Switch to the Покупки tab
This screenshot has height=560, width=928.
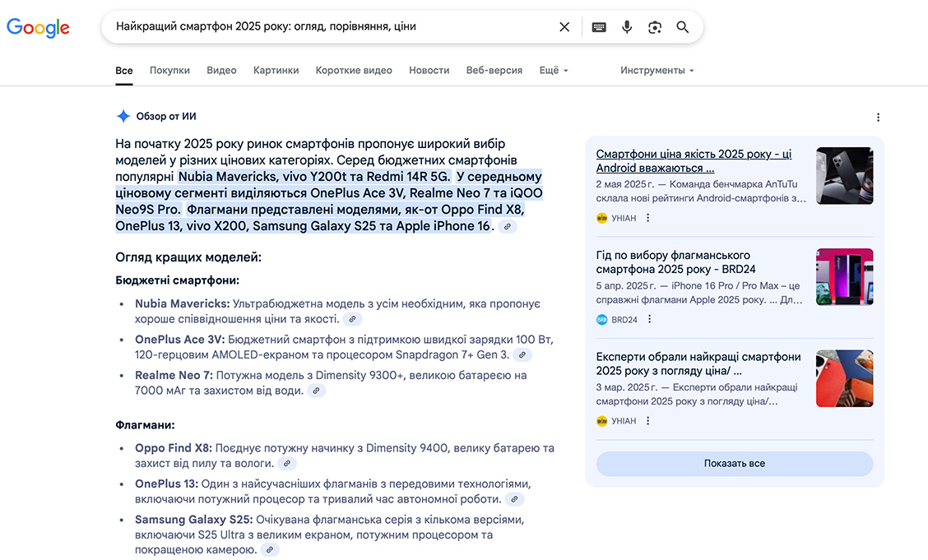pyautogui.click(x=169, y=71)
